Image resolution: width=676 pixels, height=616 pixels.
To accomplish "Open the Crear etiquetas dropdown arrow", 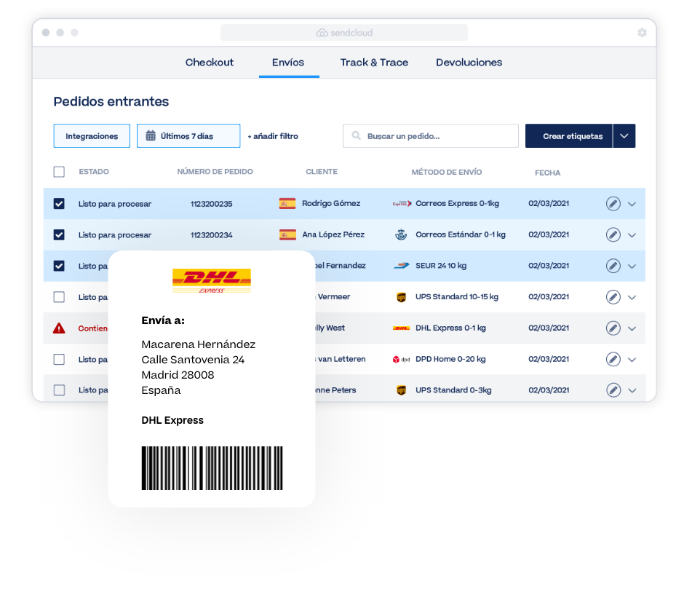I will pyautogui.click(x=624, y=136).
